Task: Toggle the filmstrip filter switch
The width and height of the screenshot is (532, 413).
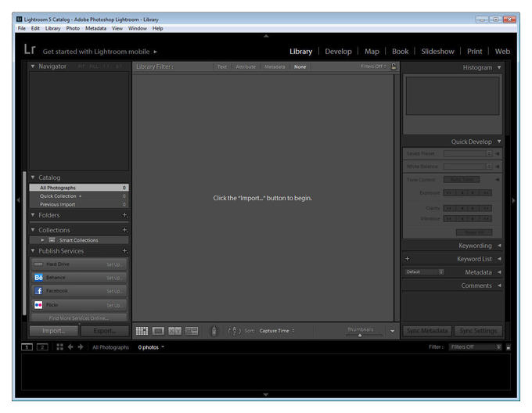Action: 509,347
